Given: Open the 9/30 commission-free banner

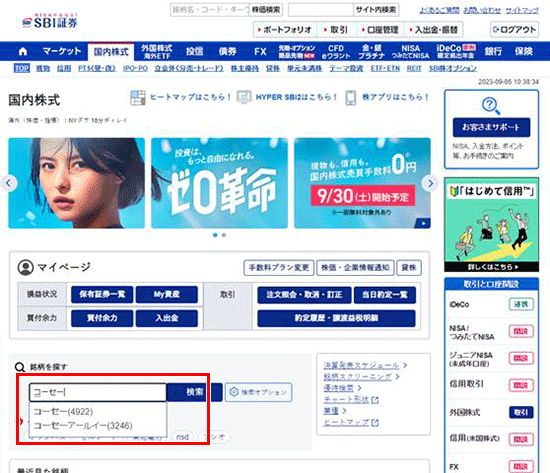Looking at the screenshot, I should (362, 183).
